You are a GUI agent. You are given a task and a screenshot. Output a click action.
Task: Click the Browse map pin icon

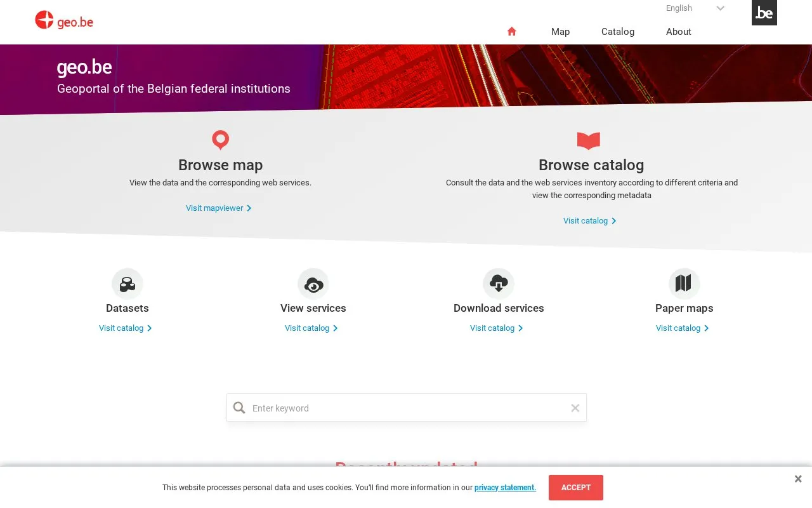pyautogui.click(x=220, y=140)
